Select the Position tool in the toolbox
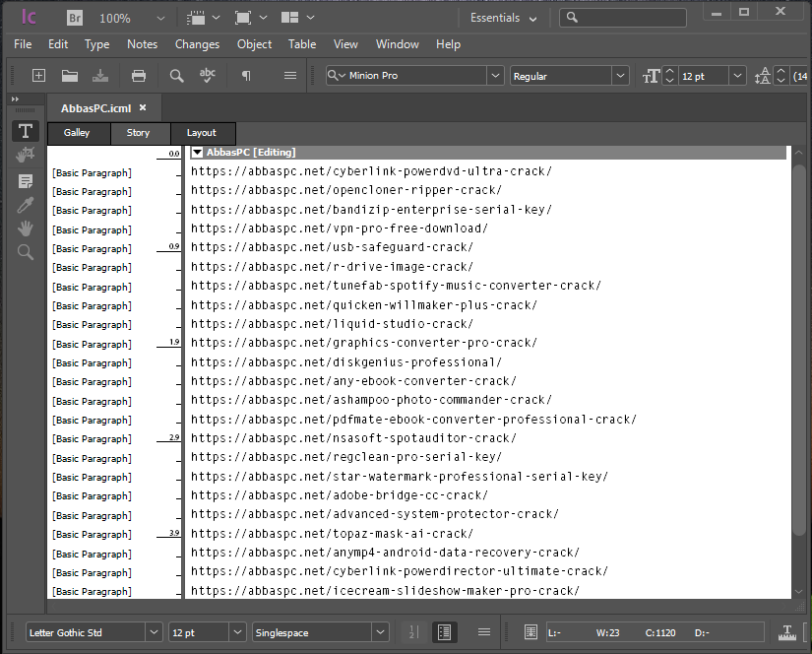Screen dimensions: 812x654 (26, 154)
